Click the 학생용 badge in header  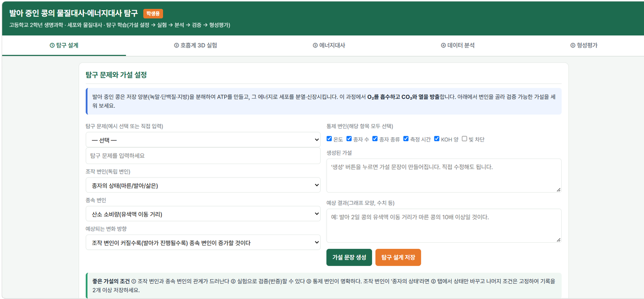pyautogui.click(x=153, y=14)
